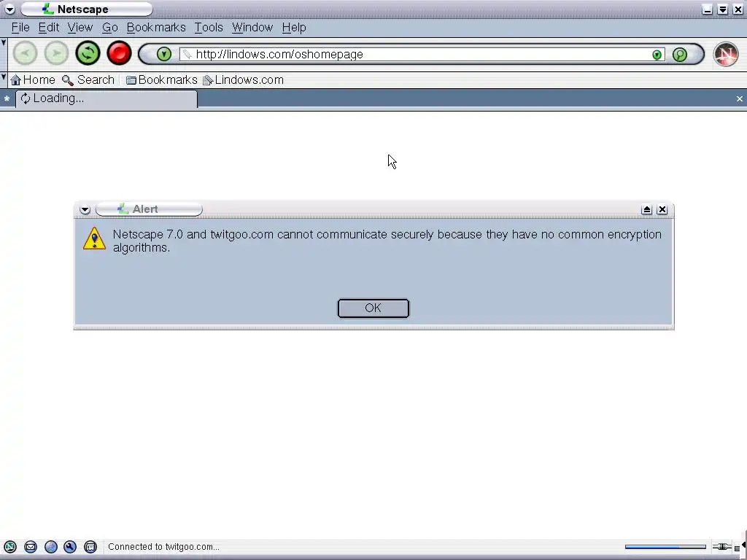Open the File menu
Viewport: 747px width, 560px height.
(20, 28)
